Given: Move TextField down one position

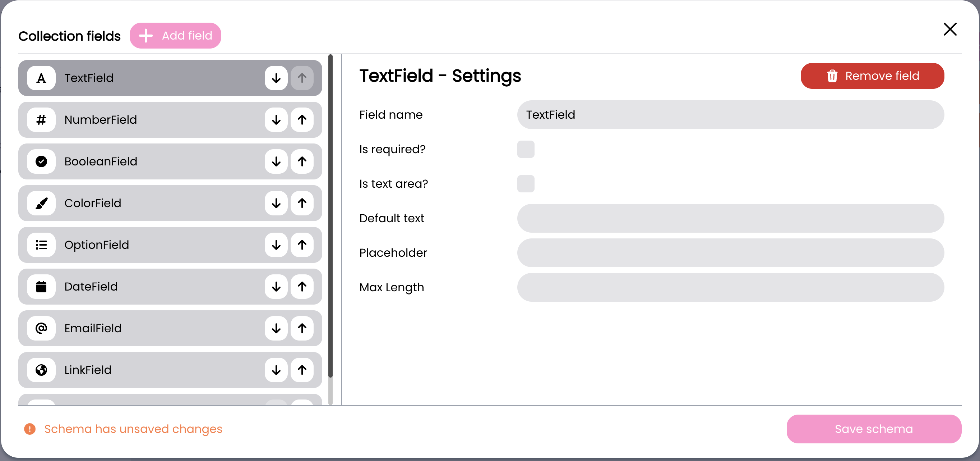Looking at the screenshot, I should [x=276, y=78].
